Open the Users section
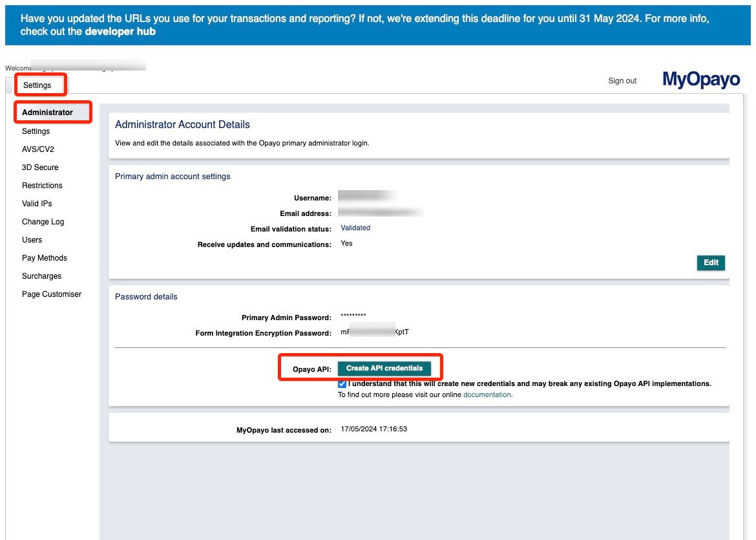Screen dimensions: 756x540 coord(32,240)
